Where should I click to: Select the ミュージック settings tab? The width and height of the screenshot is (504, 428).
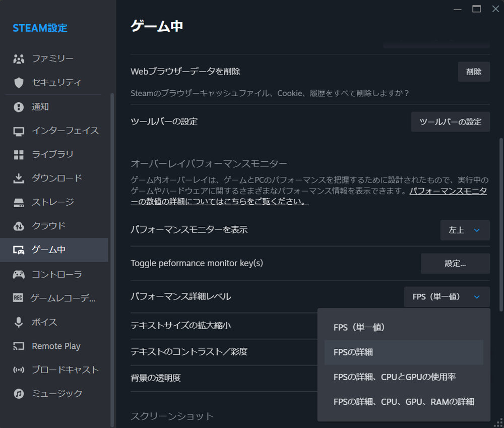coord(54,394)
